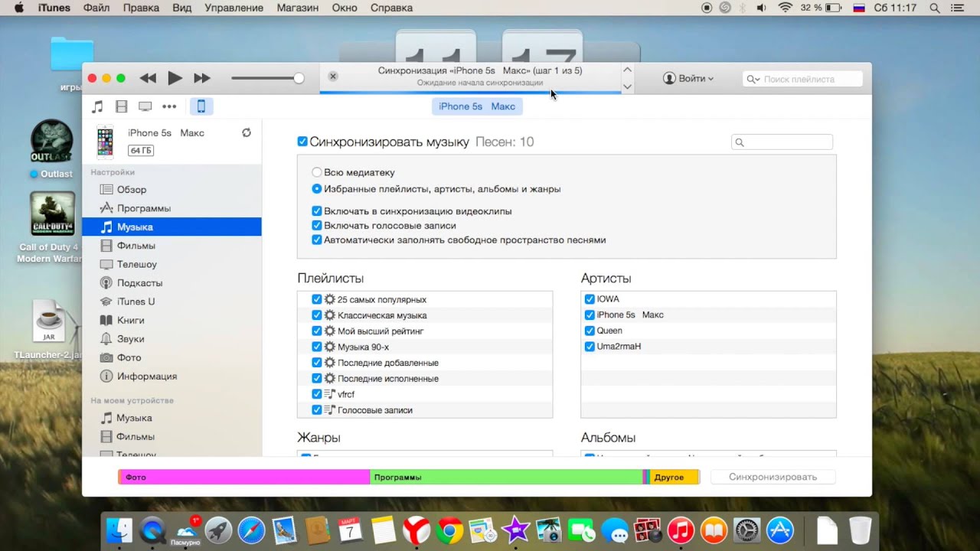Click the status display down arrow

pos(627,86)
